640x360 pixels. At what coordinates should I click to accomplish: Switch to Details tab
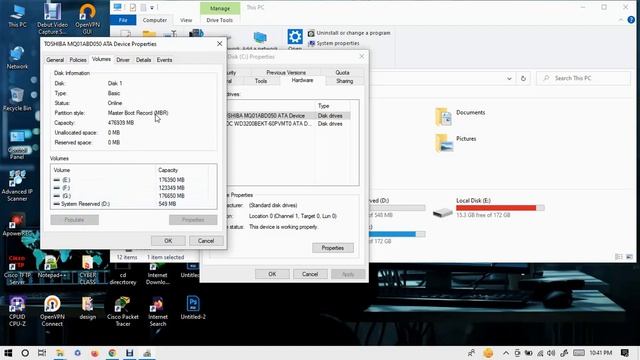[x=143, y=60]
